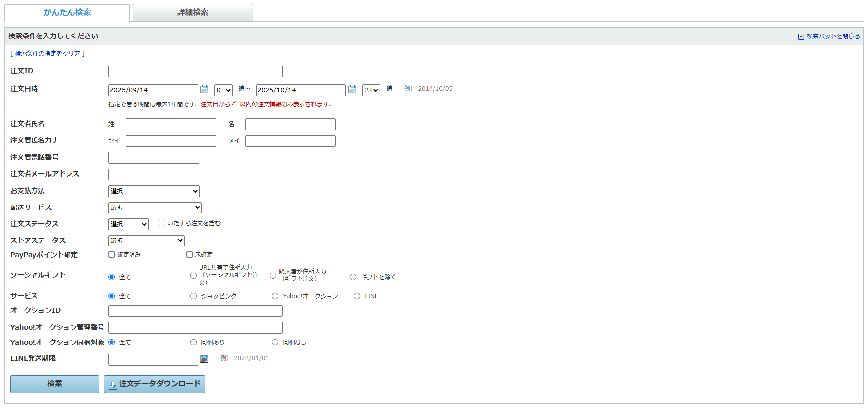
Task: Choose Yahoo!オークション service radio button
Action: pyautogui.click(x=275, y=296)
